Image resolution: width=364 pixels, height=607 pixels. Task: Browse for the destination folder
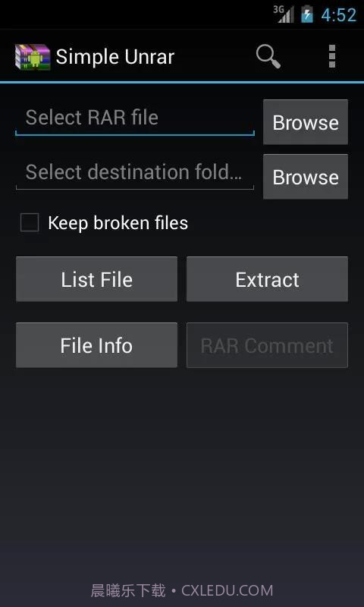pos(306,177)
